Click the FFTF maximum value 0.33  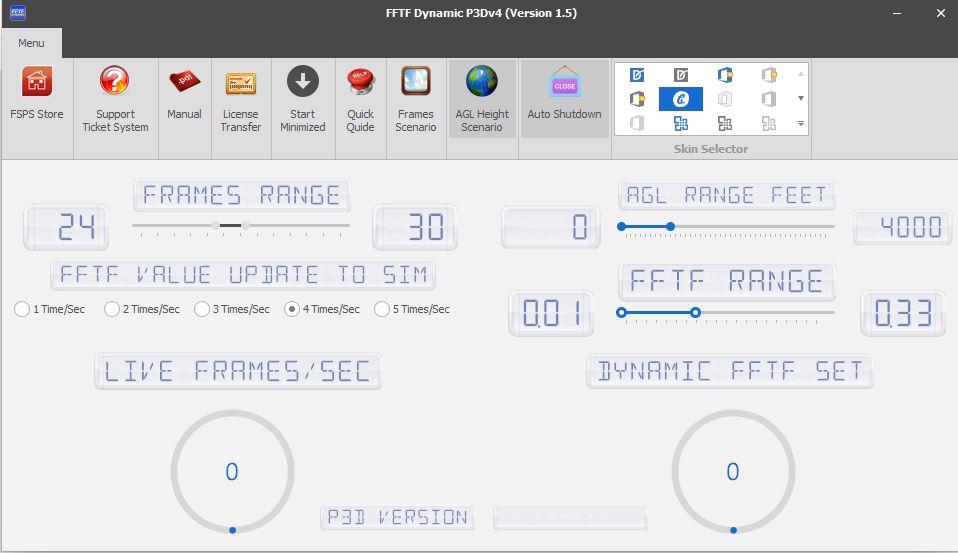click(902, 313)
